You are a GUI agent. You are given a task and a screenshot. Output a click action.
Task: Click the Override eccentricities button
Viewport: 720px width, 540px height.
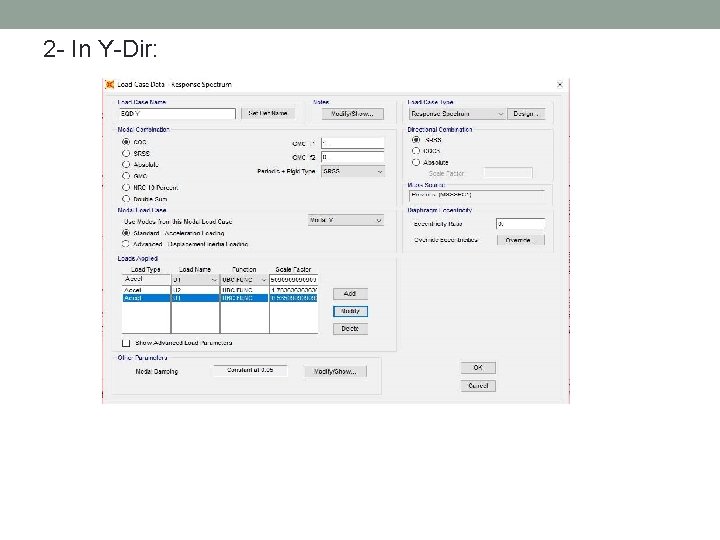[521, 240]
